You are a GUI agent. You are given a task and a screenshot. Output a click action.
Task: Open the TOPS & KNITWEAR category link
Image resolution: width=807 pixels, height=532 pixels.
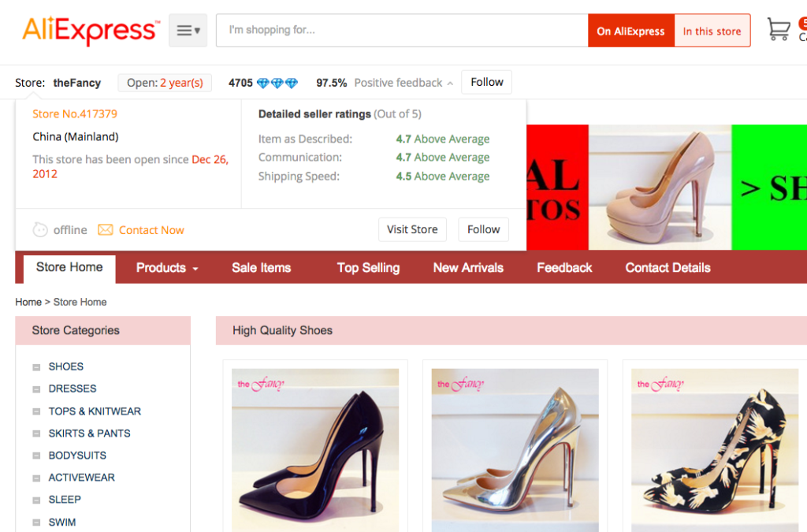pyautogui.click(x=95, y=411)
